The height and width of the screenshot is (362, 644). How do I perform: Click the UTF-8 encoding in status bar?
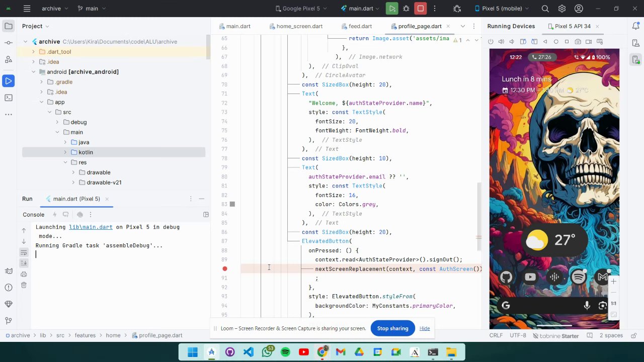tap(518, 335)
